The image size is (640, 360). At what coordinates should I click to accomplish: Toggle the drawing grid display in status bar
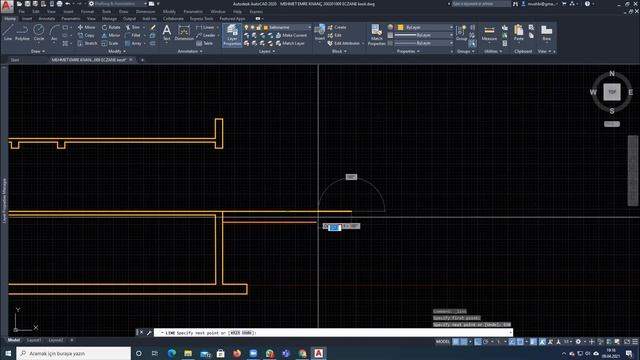(x=456, y=342)
